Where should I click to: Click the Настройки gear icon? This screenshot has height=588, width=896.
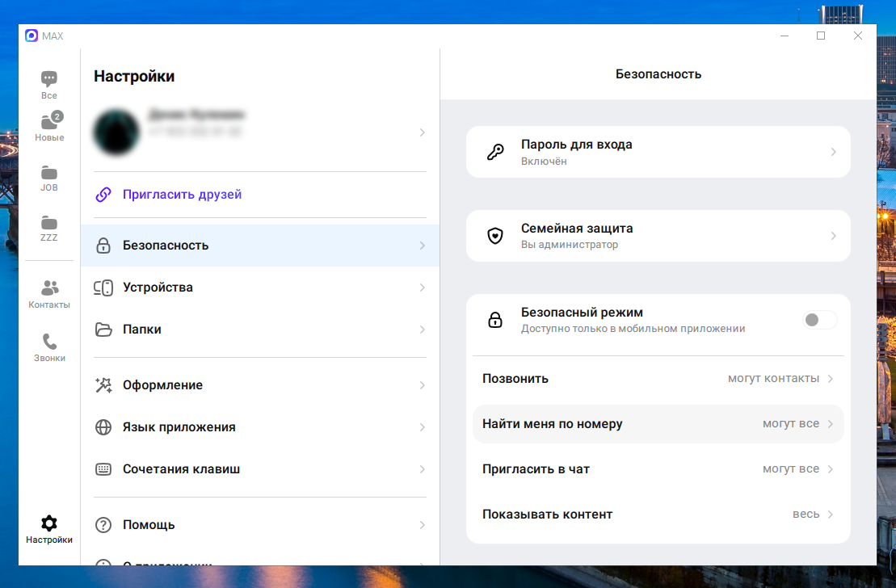[49, 523]
